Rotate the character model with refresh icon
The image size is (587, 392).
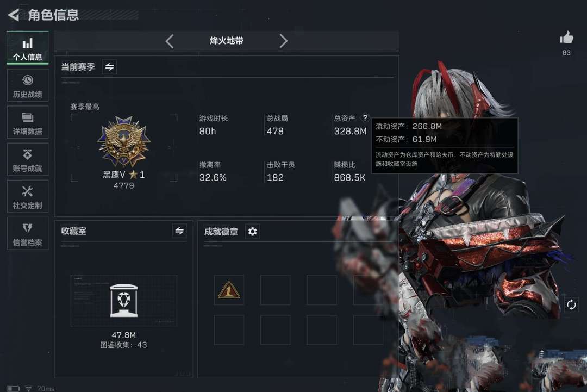point(571,305)
